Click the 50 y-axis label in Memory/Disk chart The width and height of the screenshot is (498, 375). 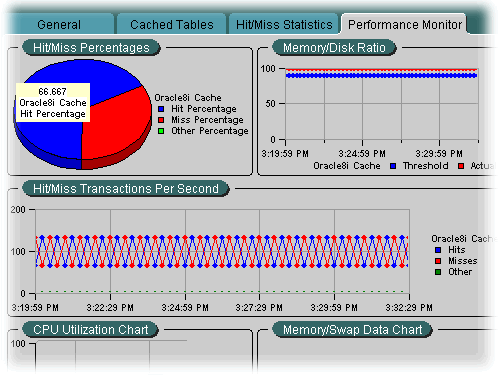pos(270,104)
